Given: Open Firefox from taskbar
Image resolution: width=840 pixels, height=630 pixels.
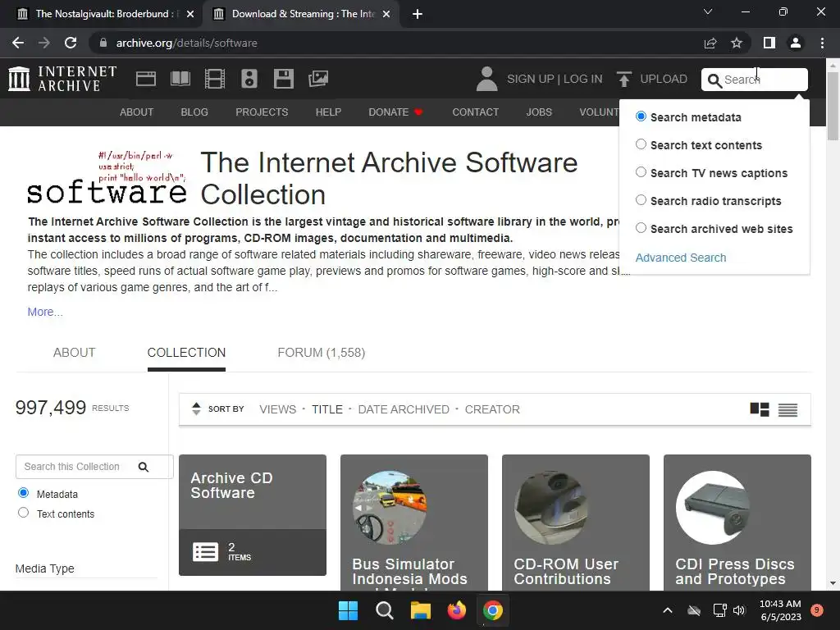Looking at the screenshot, I should point(456,610).
